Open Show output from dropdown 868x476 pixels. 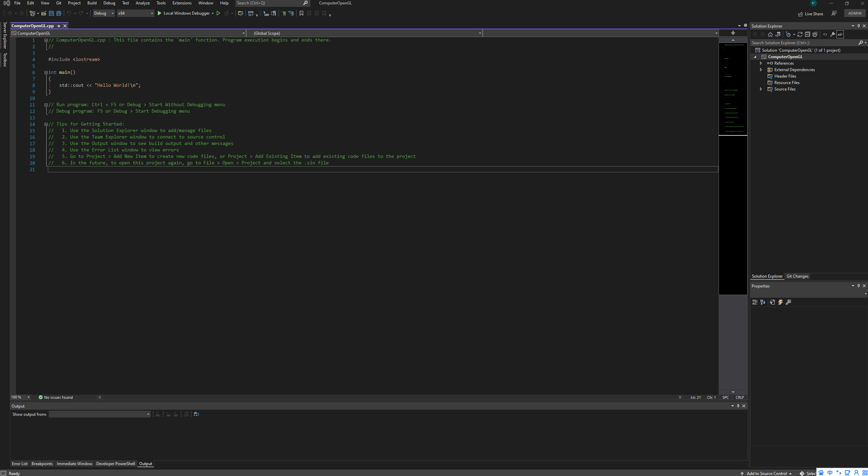[100, 414]
